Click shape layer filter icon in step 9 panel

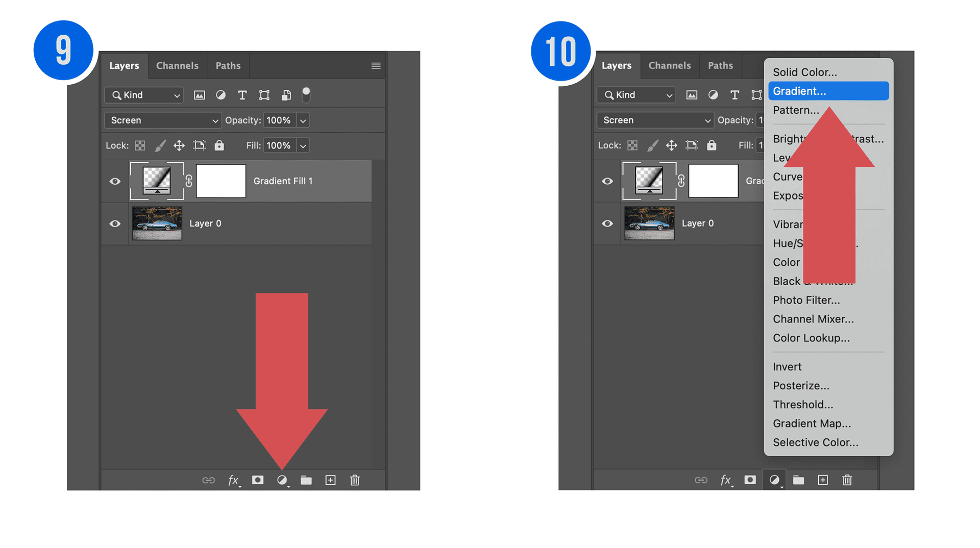[x=264, y=95]
